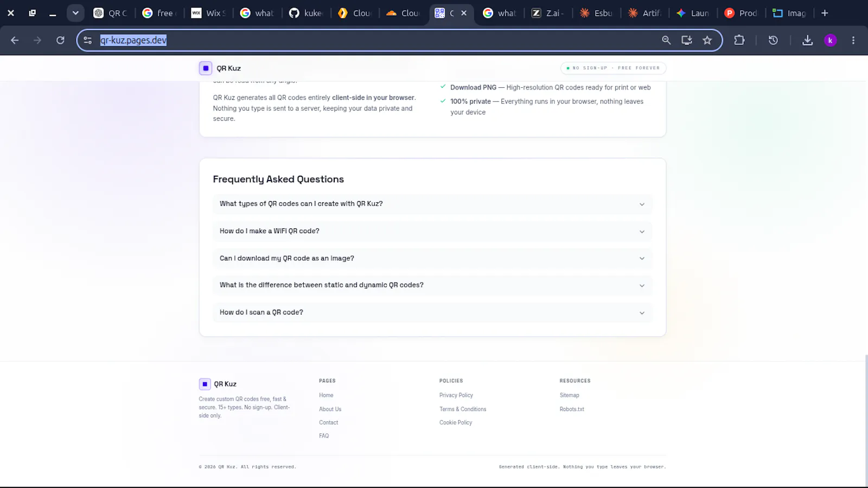Click the QR Kuz logo icon in header
The image size is (868, 488).
(x=206, y=68)
